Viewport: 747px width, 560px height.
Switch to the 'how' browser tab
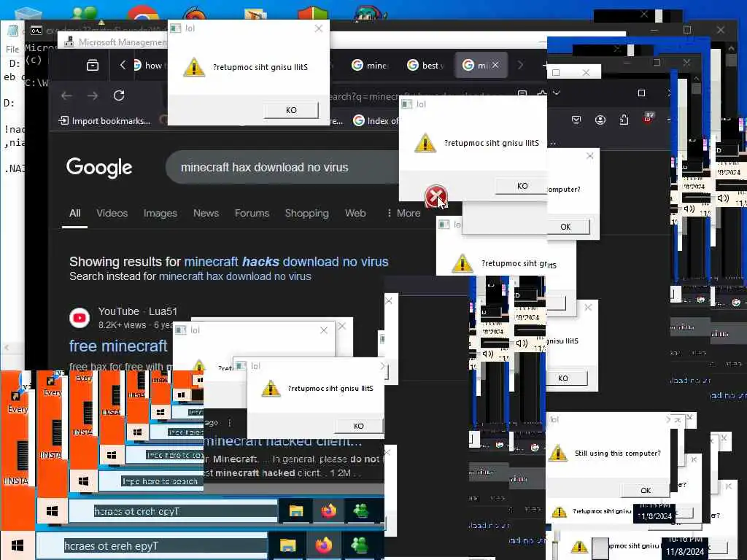(149, 65)
